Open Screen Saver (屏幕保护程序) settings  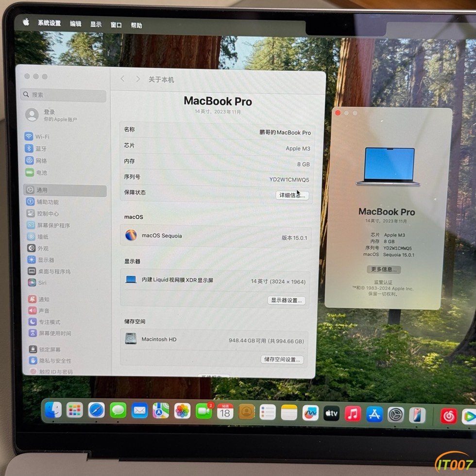point(49,225)
